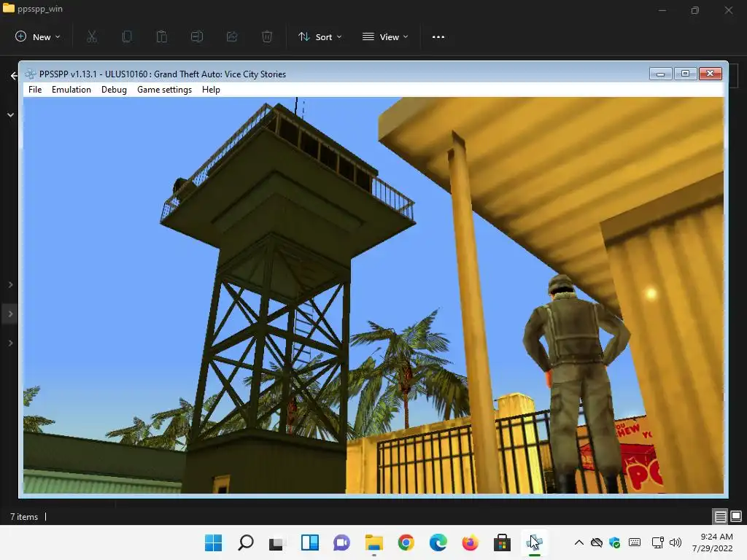The width and height of the screenshot is (747, 560).
Task: Click the Copy icon in Explorer toolbar
Action: click(127, 36)
